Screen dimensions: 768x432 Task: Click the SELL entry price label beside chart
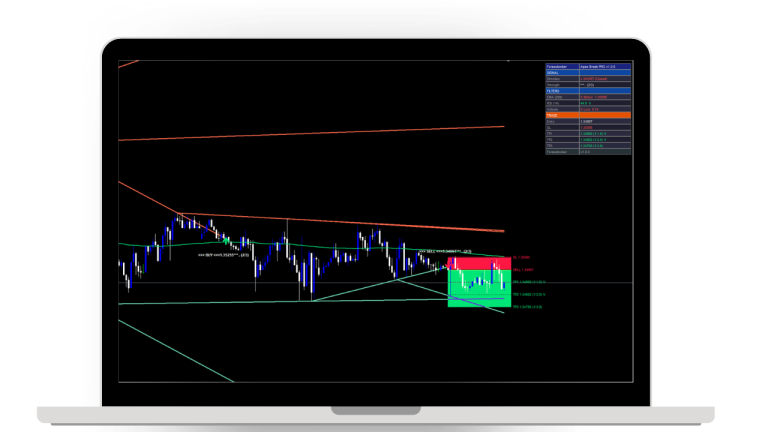point(523,270)
